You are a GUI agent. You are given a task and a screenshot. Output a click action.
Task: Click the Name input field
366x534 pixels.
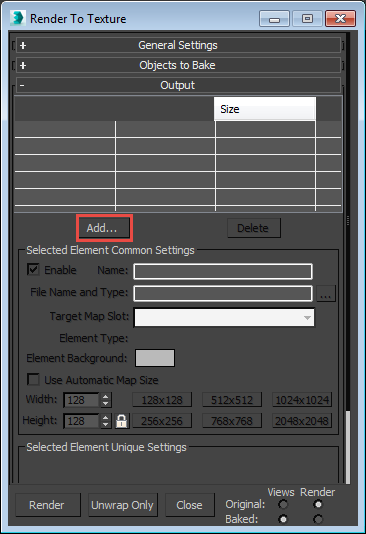tap(223, 271)
